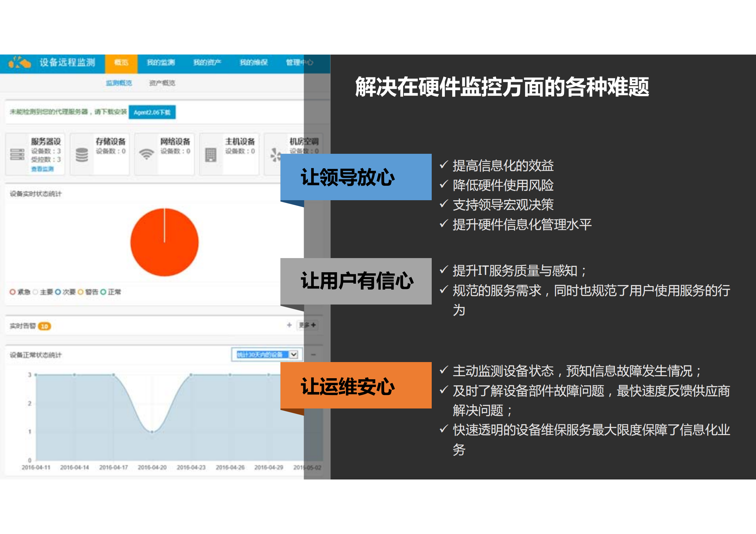Click the Agent2.06下载 download button

(x=152, y=113)
